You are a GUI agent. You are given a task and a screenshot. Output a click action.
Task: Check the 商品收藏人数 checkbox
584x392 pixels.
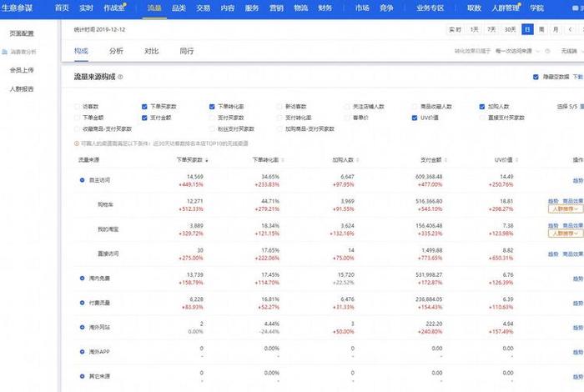coord(415,107)
